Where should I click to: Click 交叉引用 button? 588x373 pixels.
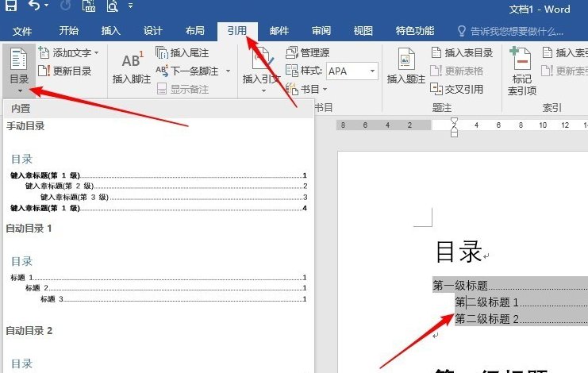[457, 89]
